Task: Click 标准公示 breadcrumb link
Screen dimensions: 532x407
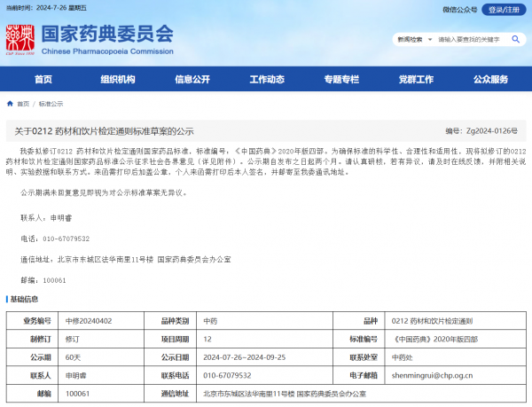Action: [51, 104]
